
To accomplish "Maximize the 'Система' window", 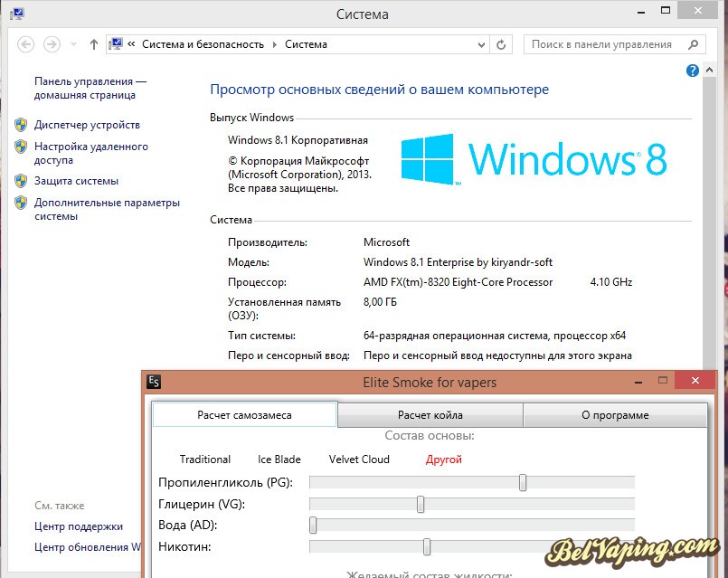I will (x=666, y=11).
